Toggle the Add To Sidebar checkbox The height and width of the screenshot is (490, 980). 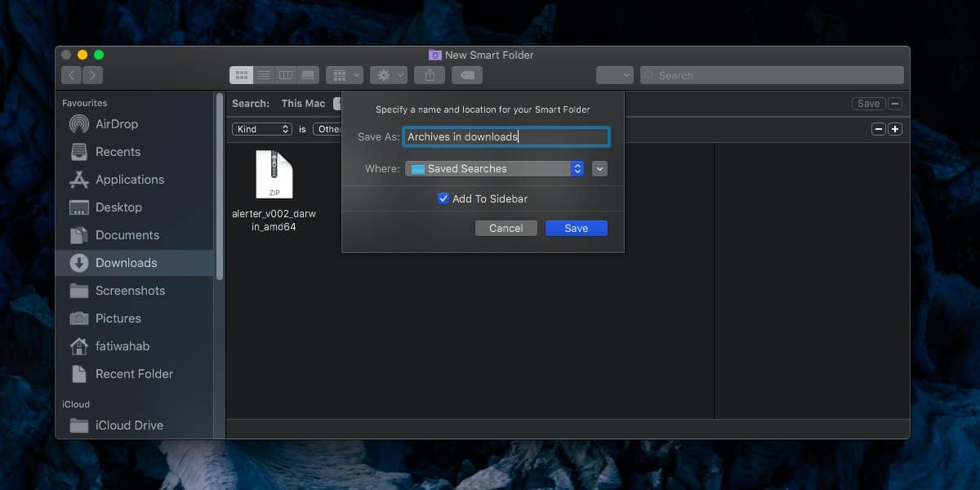443,198
